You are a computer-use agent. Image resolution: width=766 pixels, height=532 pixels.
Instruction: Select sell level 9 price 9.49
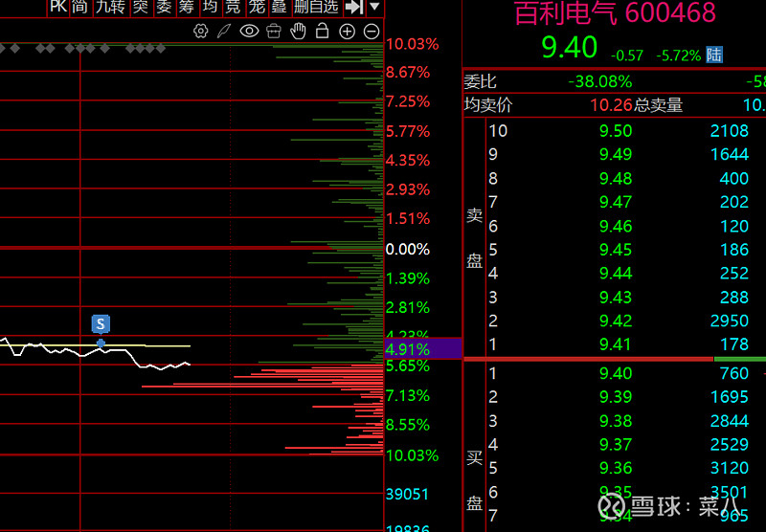pos(616,154)
